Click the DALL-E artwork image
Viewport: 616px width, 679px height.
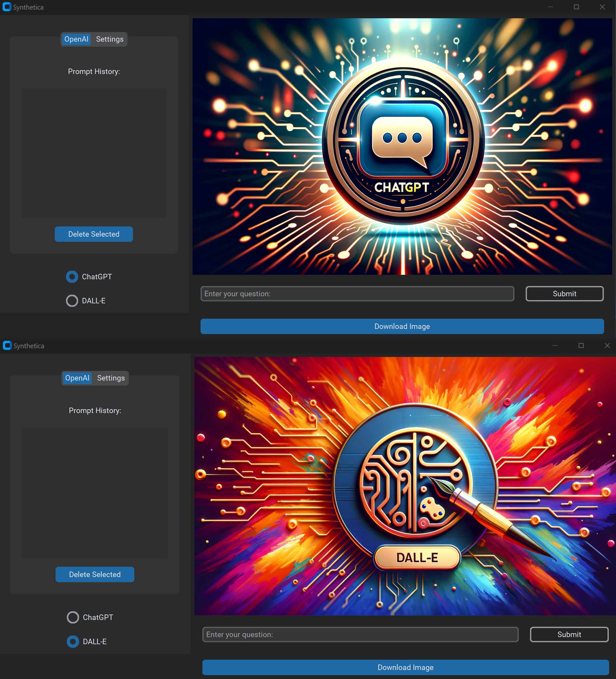pyautogui.click(x=405, y=486)
